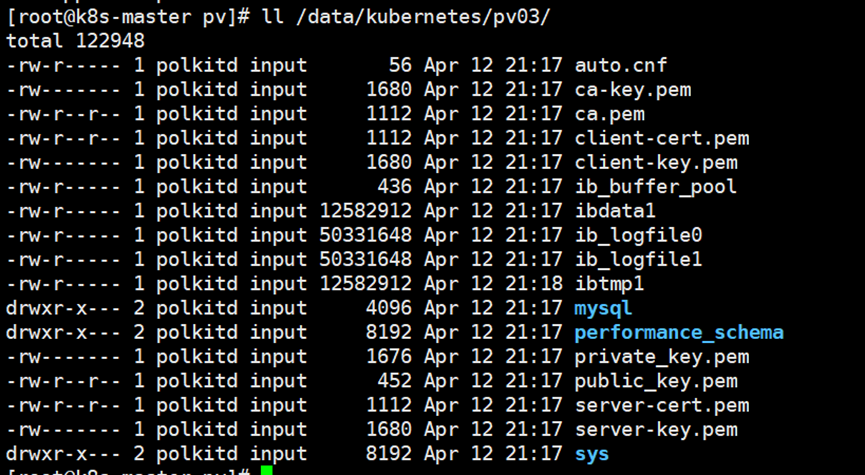Select the server-cert.pem filename
The height and width of the screenshot is (475, 865).
(x=661, y=405)
